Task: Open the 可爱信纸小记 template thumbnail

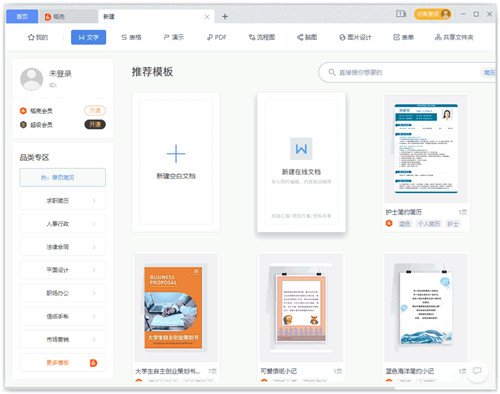Action: (x=301, y=307)
